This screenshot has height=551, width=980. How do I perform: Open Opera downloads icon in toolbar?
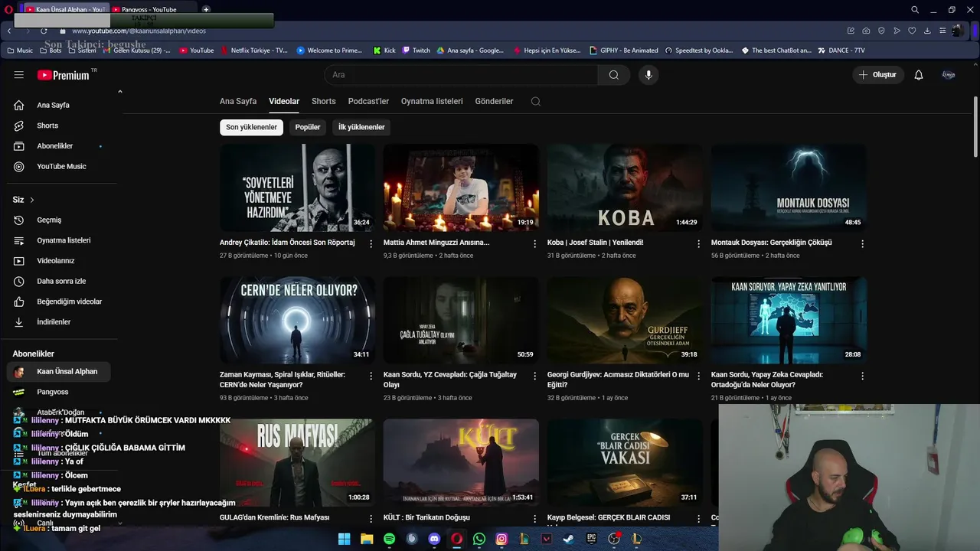tap(927, 31)
